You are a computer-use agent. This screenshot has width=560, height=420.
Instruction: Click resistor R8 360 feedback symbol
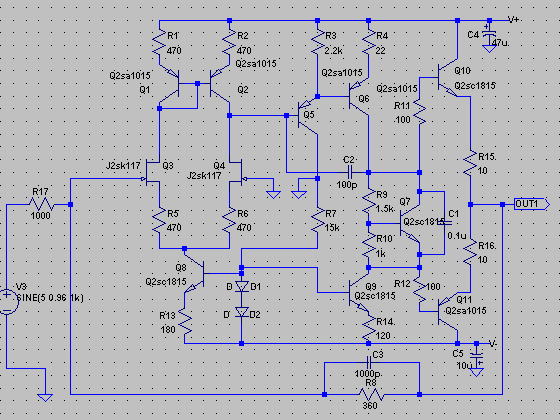click(x=371, y=395)
